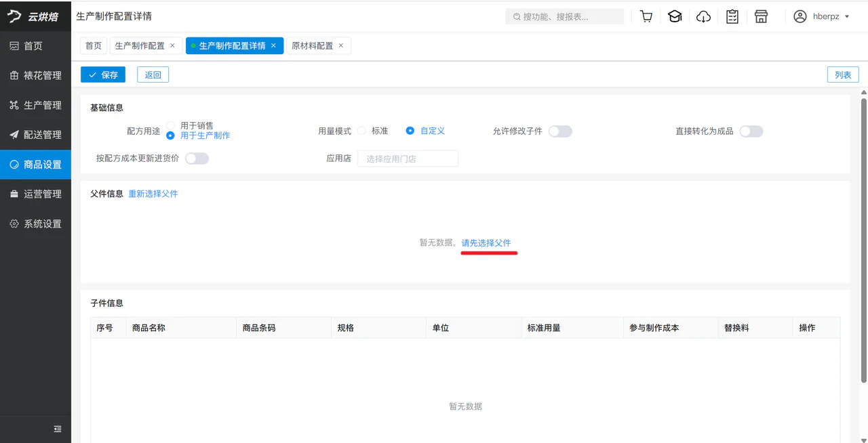Click the 列表 button
This screenshot has height=443, width=868.
[x=843, y=75]
